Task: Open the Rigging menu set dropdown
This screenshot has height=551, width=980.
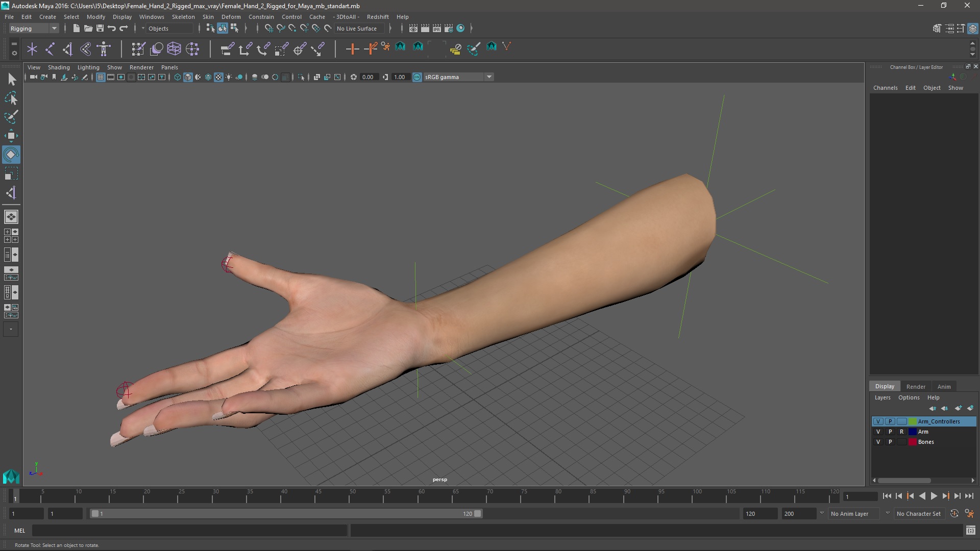Action: pyautogui.click(x=34, y=29)
